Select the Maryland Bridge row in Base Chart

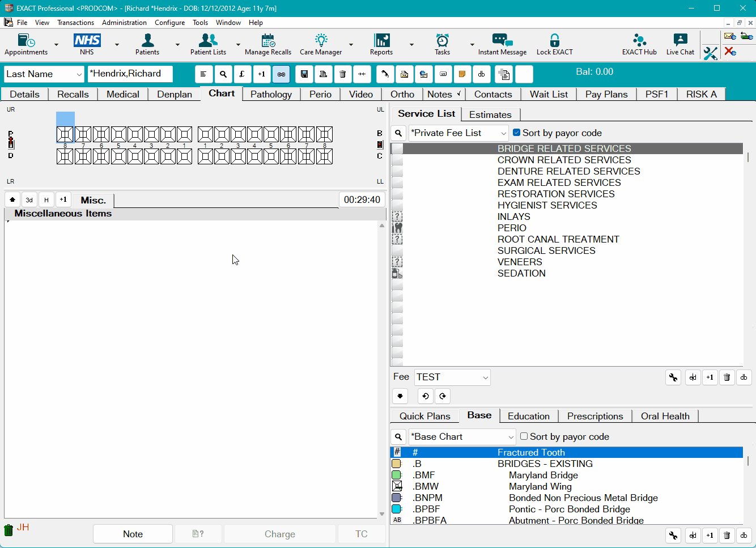click(x=567, y=475)
